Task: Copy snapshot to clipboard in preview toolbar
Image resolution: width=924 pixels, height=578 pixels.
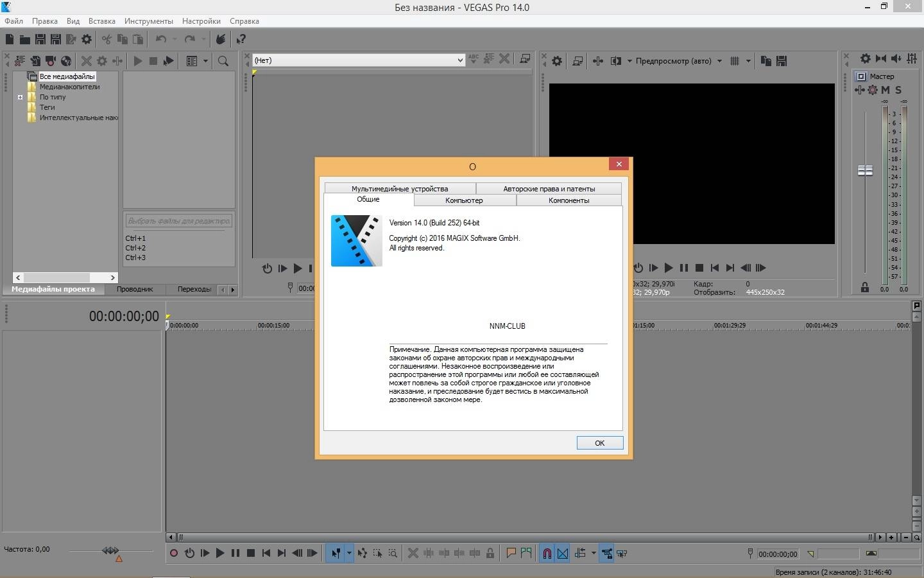Action: coord(766,61)
